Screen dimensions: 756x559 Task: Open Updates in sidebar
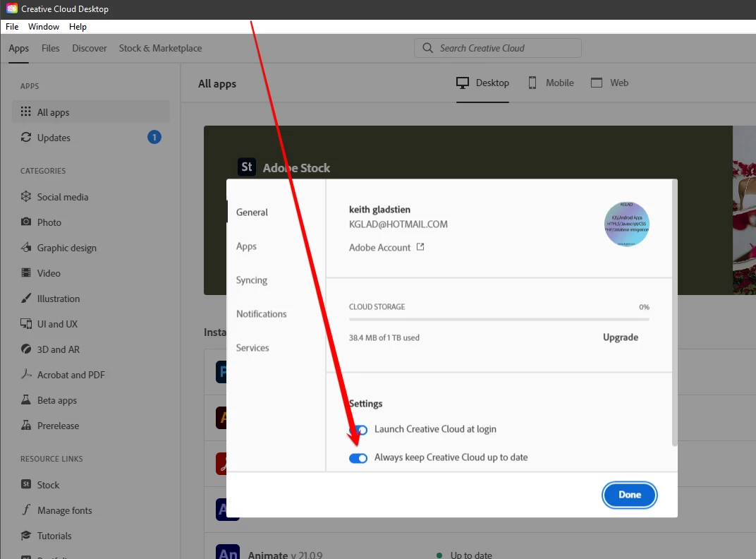(x=91, y=138)
